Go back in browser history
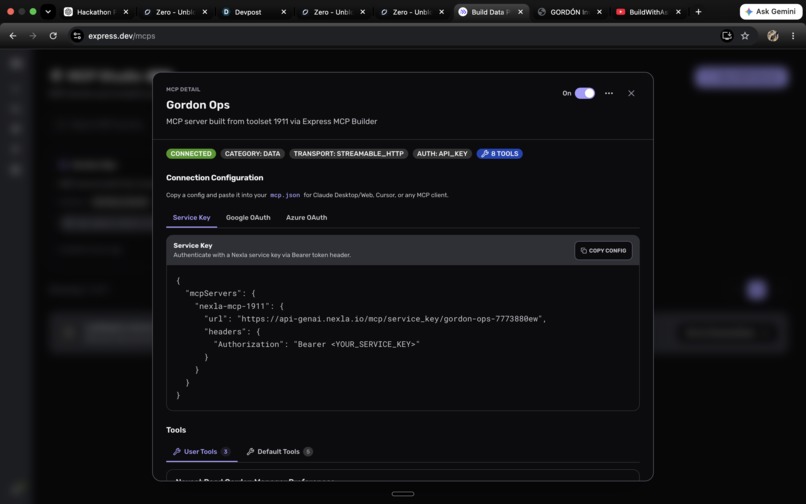 [13, 35]
